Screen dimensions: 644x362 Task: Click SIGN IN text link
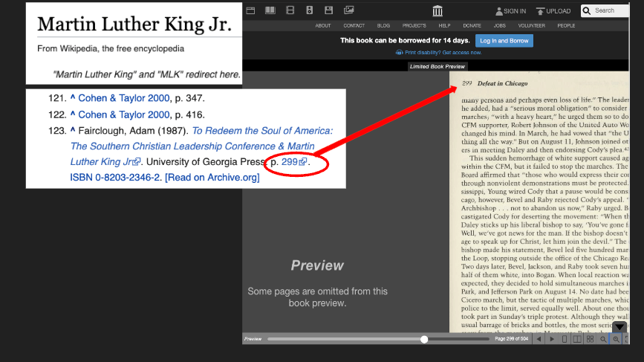point(515,11)
